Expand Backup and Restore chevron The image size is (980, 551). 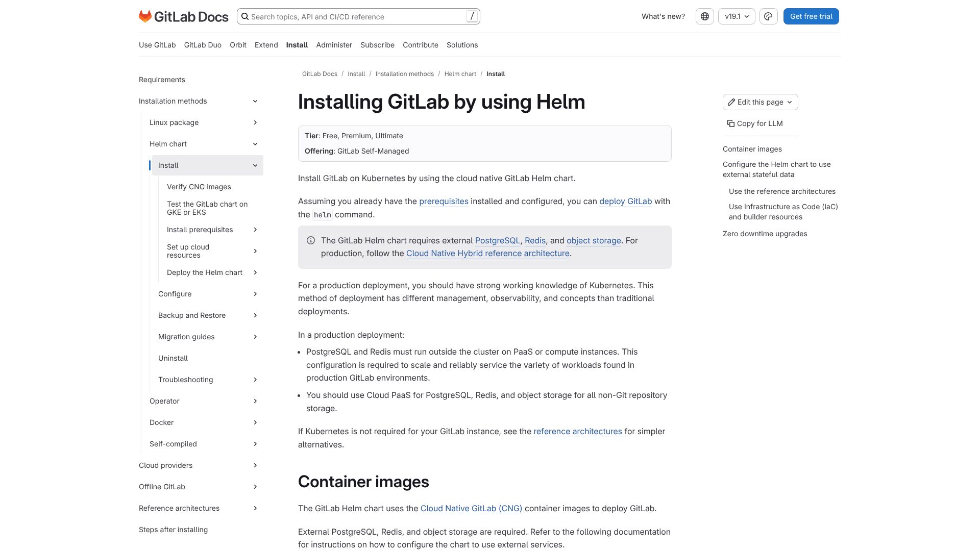255,315
